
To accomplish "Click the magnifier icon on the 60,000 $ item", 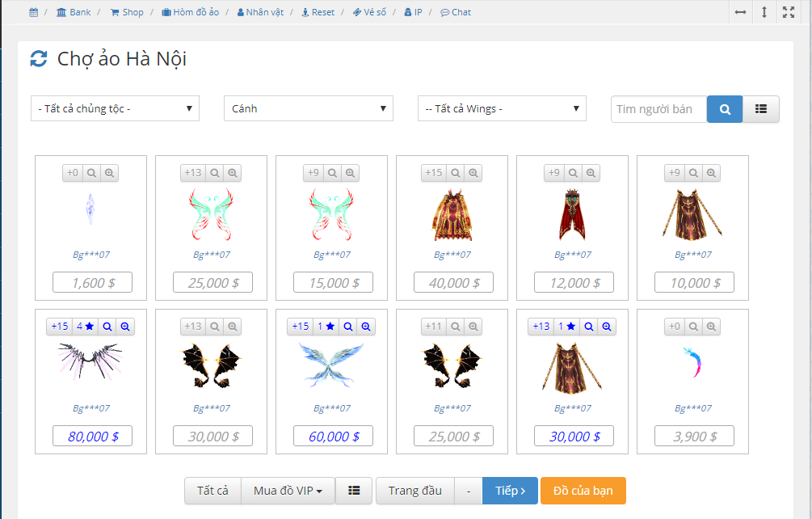I will coord(348,327).
